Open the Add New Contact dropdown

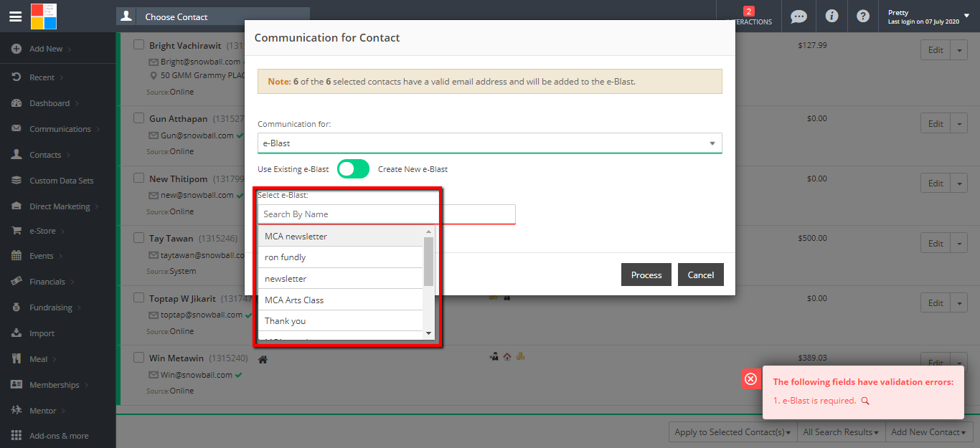(929, 432)
